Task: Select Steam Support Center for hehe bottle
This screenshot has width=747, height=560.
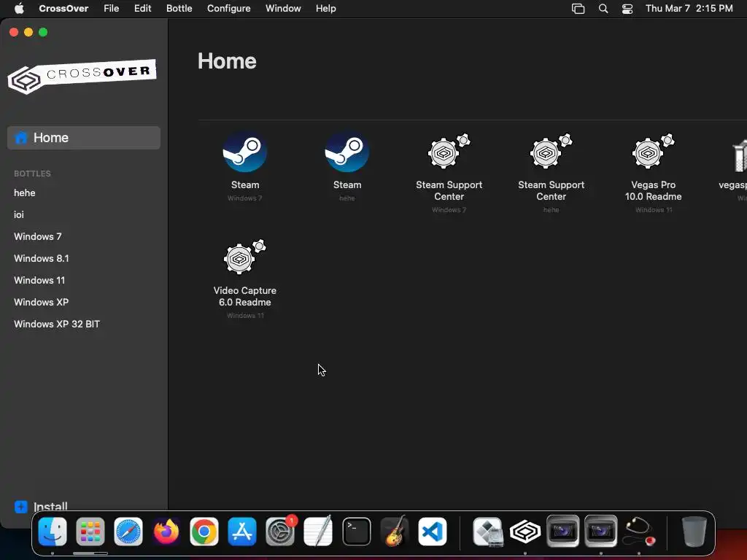Action: point(551,152)
